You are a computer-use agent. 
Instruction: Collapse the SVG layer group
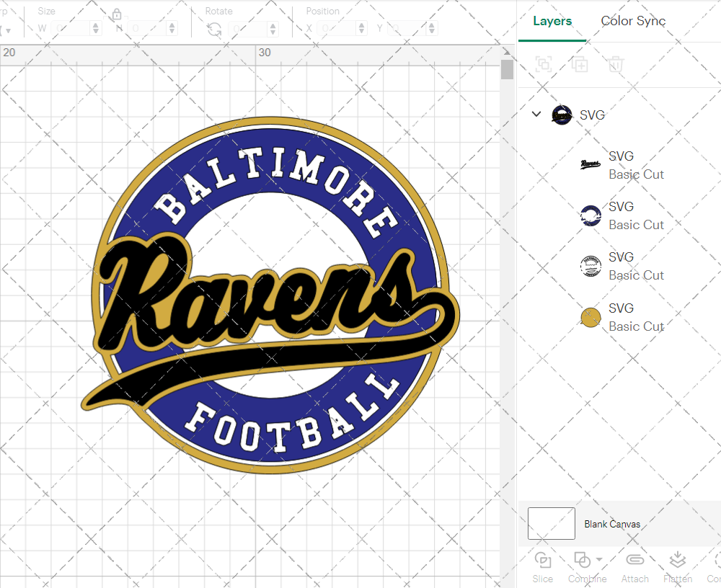click(536, 114)
